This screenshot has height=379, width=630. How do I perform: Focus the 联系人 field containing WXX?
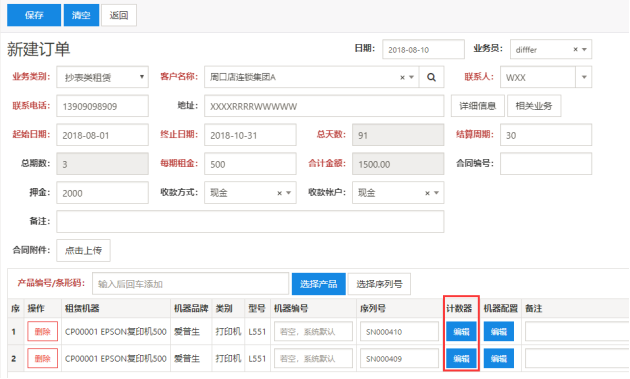click(x=538, y=77)
